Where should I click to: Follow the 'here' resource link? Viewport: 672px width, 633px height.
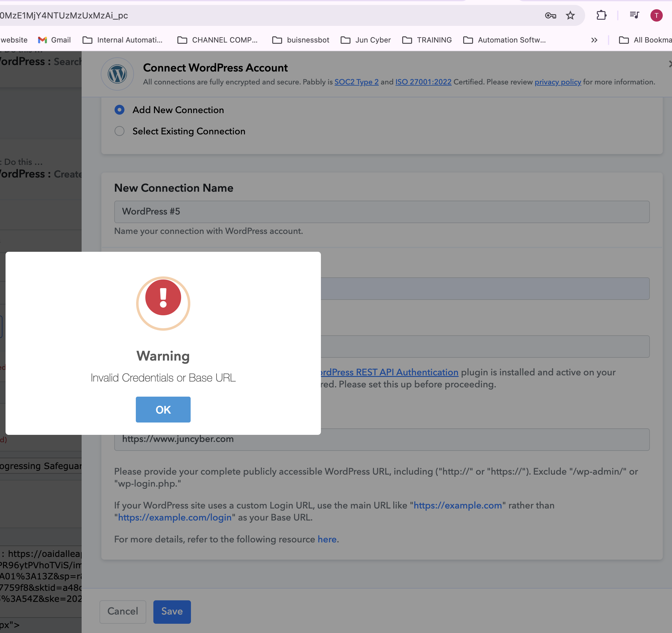point(327,539)
